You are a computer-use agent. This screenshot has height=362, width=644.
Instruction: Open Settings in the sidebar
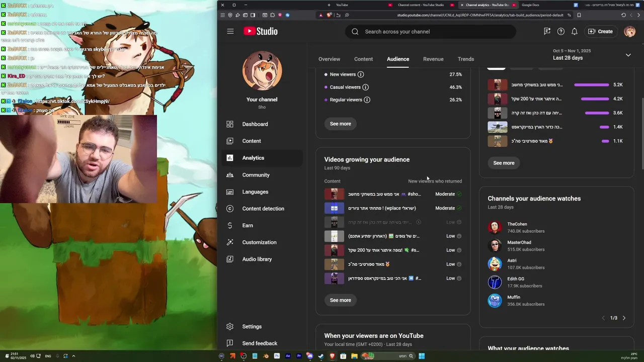[262, 326]
